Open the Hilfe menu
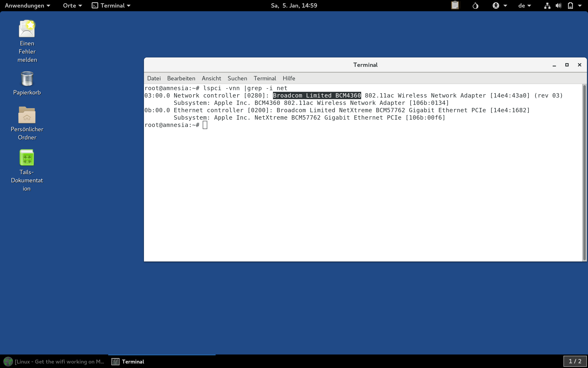Screen dimensions: 588x368 pos(289,78)
